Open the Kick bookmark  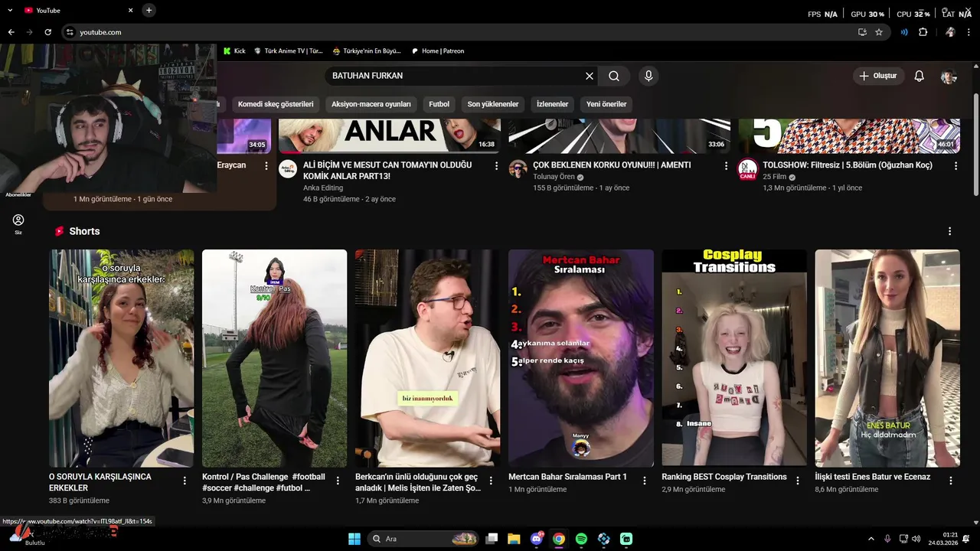click(x=234, y=51)
